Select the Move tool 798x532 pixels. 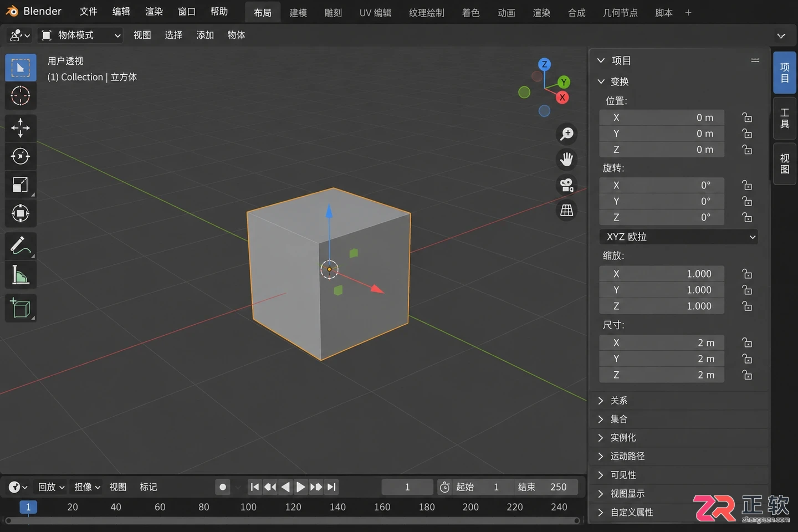[21, 128]
